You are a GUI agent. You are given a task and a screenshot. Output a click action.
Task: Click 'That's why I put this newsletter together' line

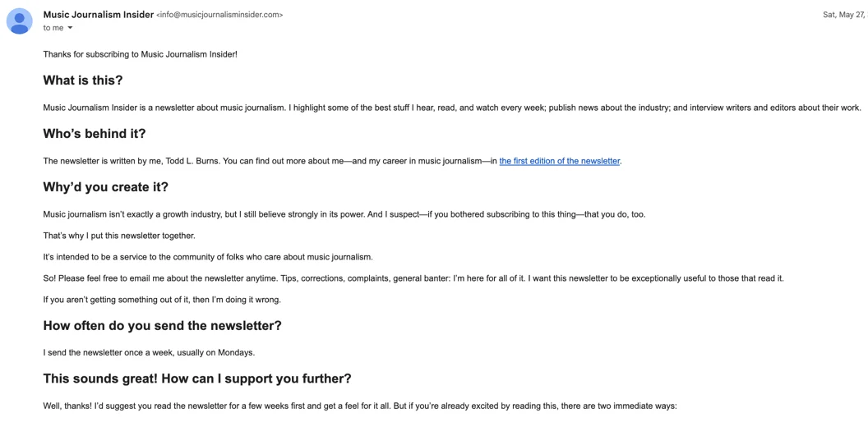point(119,236)
